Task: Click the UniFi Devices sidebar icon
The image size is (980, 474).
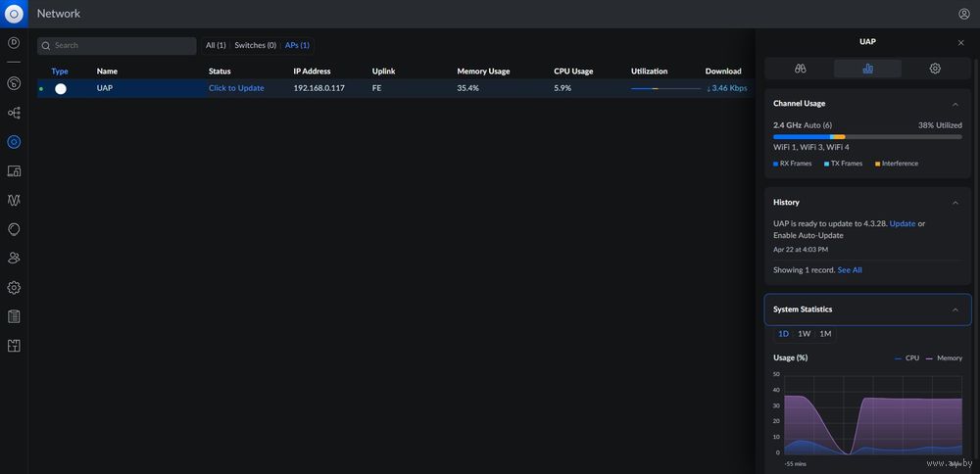Action: [x=14, y=142]
